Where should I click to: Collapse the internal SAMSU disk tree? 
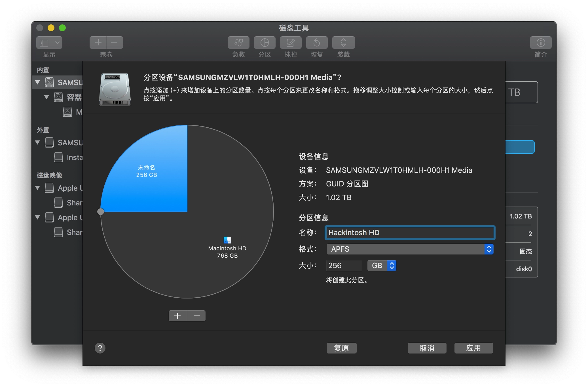coord(37,82)
